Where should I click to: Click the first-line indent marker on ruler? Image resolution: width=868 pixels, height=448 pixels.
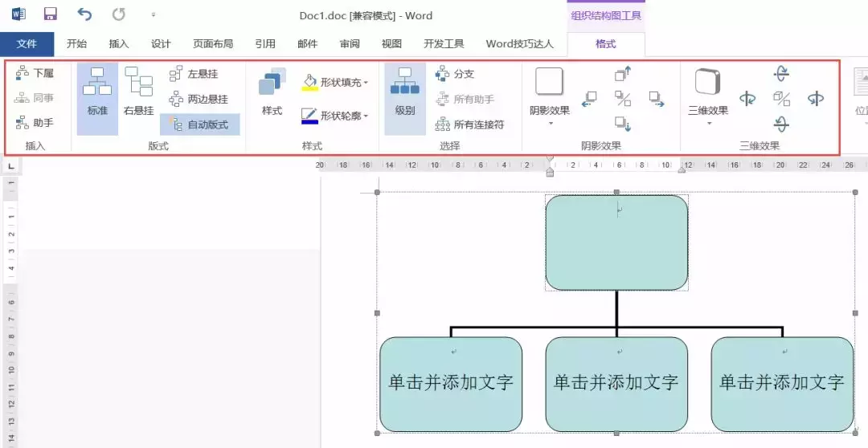pos(550,159)
